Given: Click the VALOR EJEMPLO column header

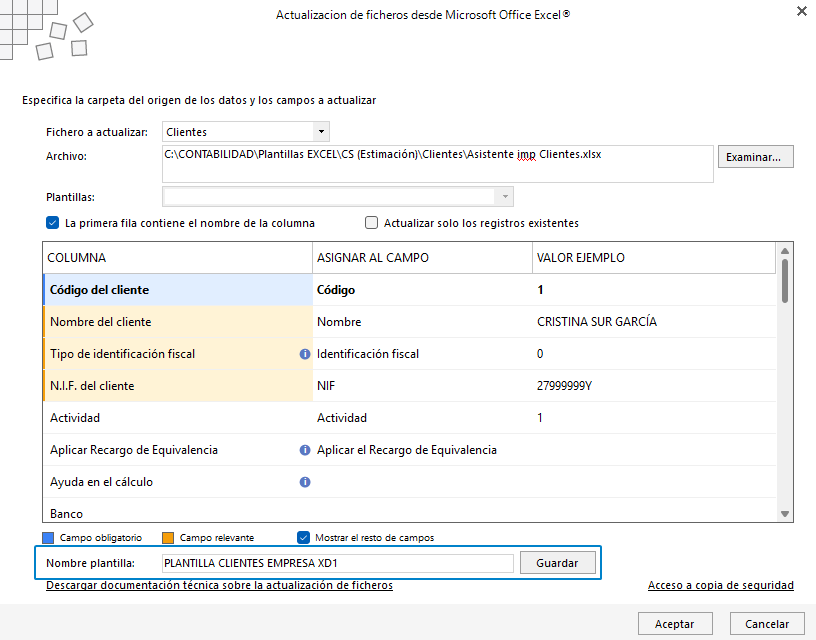Looking at the screenshot, I should coord(654,258).
